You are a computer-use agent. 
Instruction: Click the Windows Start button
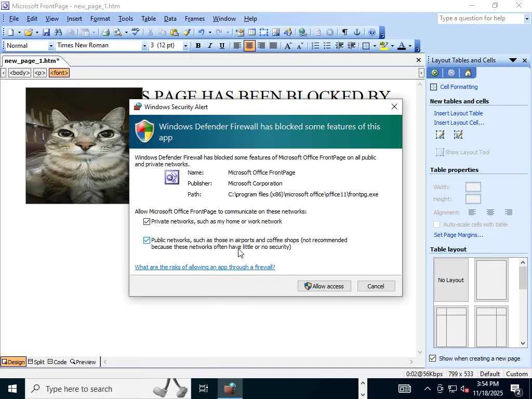pyautogui.click(x=12, y=389)
